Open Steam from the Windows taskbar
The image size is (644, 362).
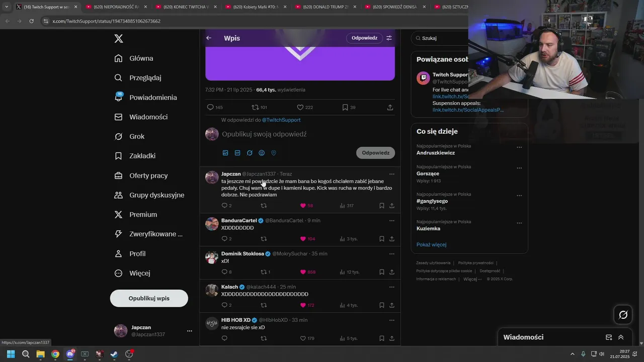point(114,354)
